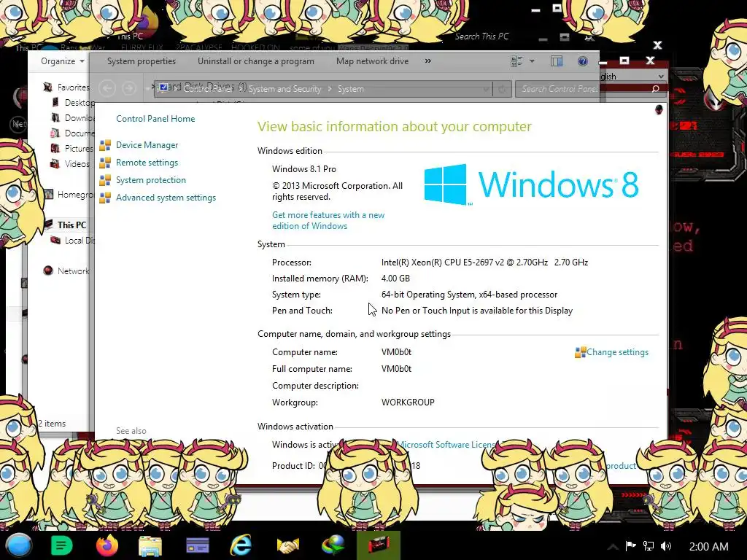The height and width of the screenshot is (560, 747).
Task: Select Network in navigation pane
Action: tap(73, 271)
